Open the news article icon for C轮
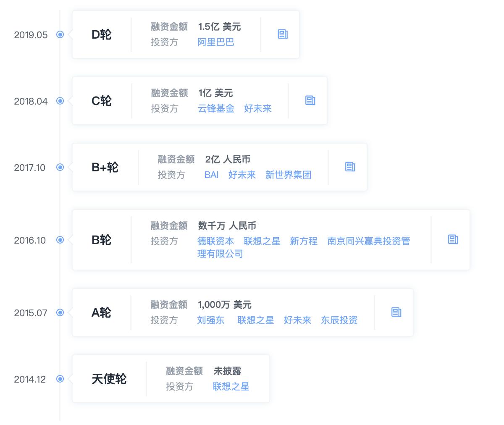 pos(310,100)
